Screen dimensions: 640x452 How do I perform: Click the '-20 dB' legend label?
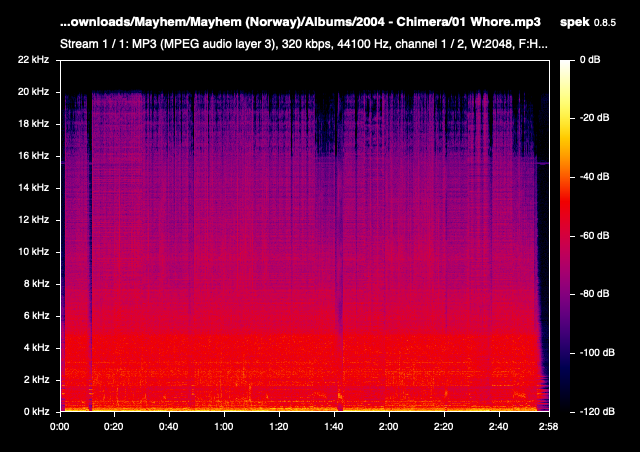click(x=594, y=118)
